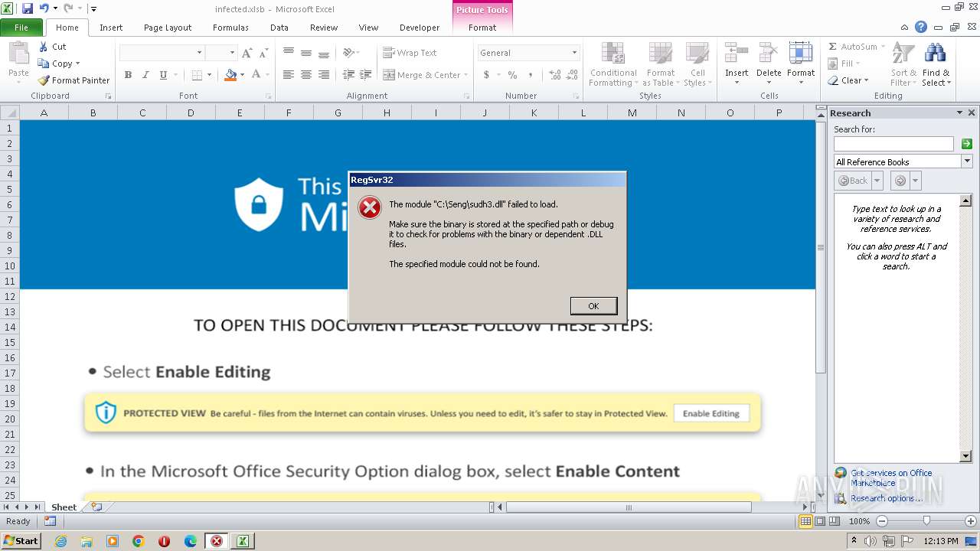Click the Research pane Back button
Image resolution: width=980 pixels, height=551 pixels.
coord(853,181)
